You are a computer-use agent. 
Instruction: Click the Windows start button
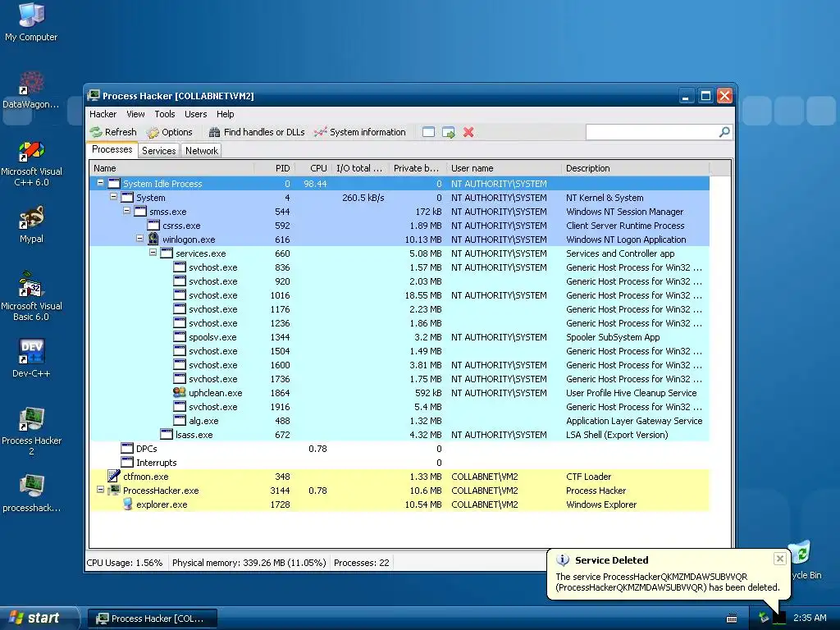pyautogui.click(x=39, y=618)
